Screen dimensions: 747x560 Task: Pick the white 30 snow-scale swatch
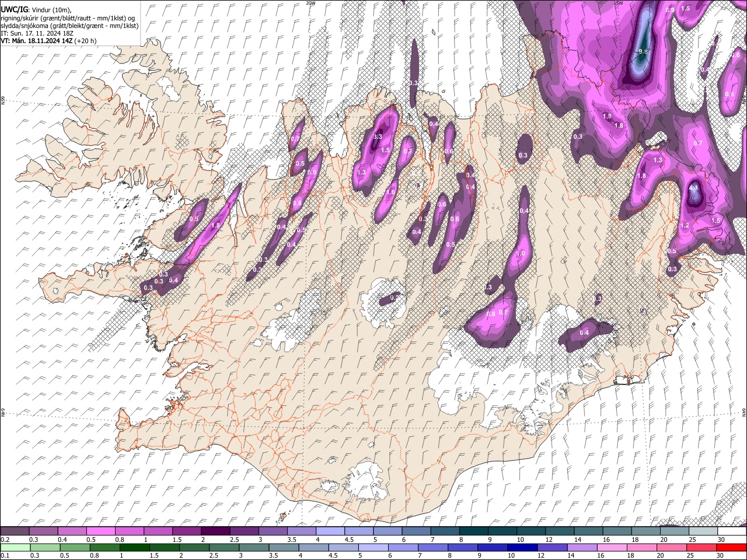pos(732,531)
